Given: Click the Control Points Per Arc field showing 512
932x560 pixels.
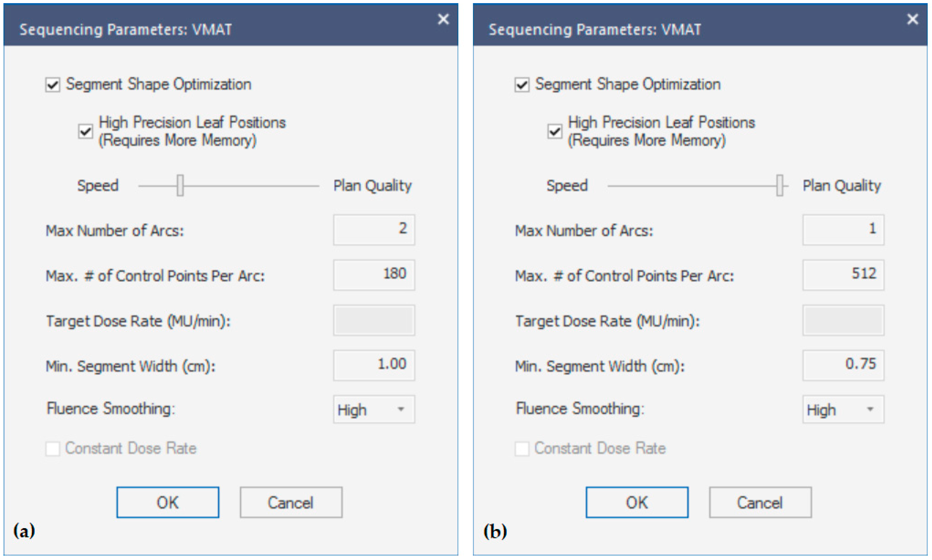Looking at the screenshot, I should point(843,275).
